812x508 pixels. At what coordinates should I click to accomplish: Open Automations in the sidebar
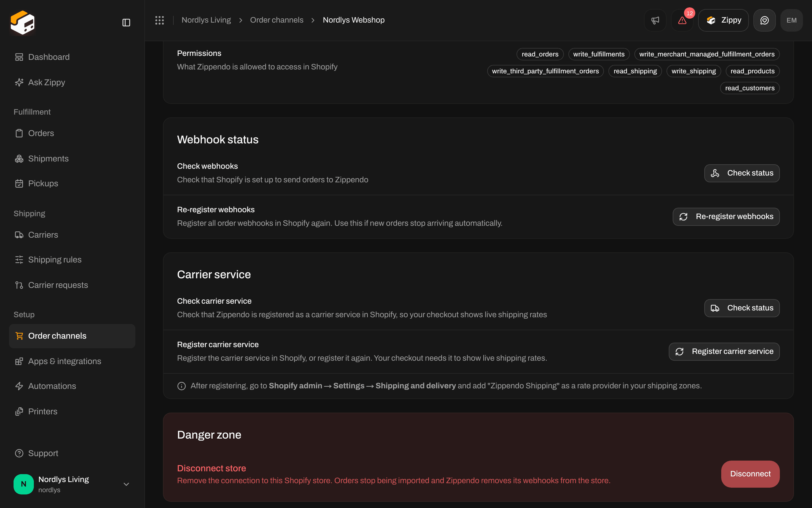72,386
